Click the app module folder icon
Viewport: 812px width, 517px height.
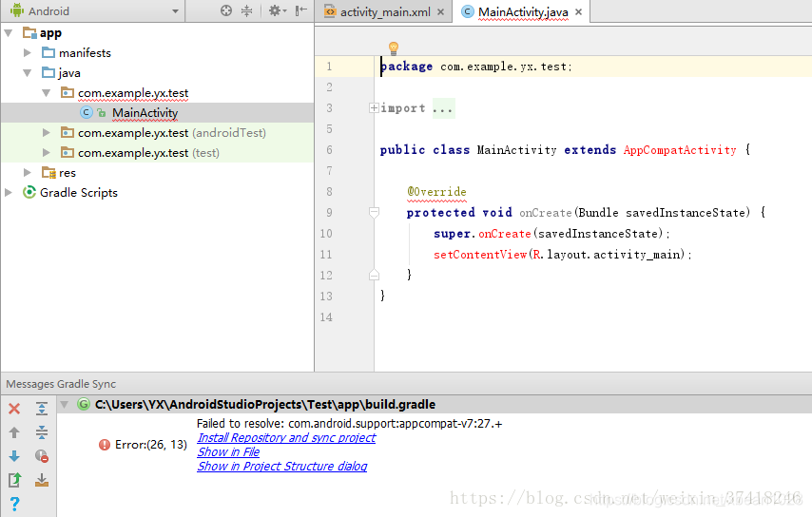tap(29, 33)
